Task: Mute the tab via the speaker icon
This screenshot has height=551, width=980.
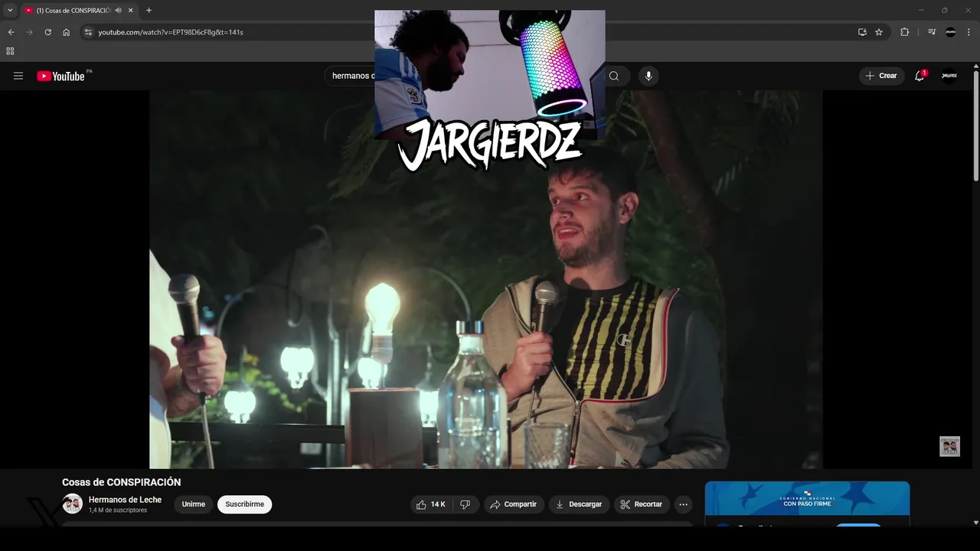Action: click(118, 10)
